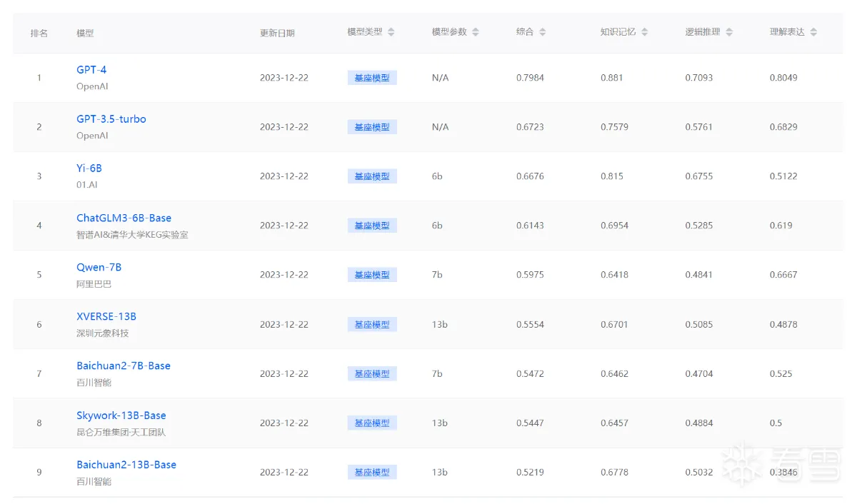The image size is (857, 504).
Task: Click 基座模型 tag in Yi-6B row
Action: click(x=372, y=176)
